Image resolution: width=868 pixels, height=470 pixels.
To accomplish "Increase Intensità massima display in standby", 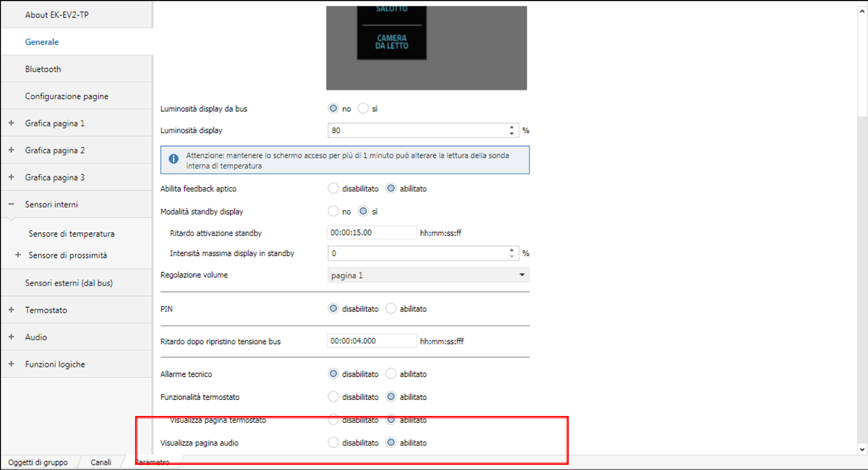I will (x=512, y=250).
